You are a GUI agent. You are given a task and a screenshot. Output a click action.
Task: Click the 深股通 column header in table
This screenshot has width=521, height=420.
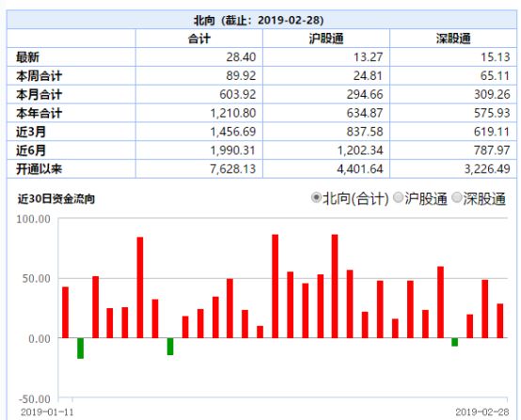(453, 39)
